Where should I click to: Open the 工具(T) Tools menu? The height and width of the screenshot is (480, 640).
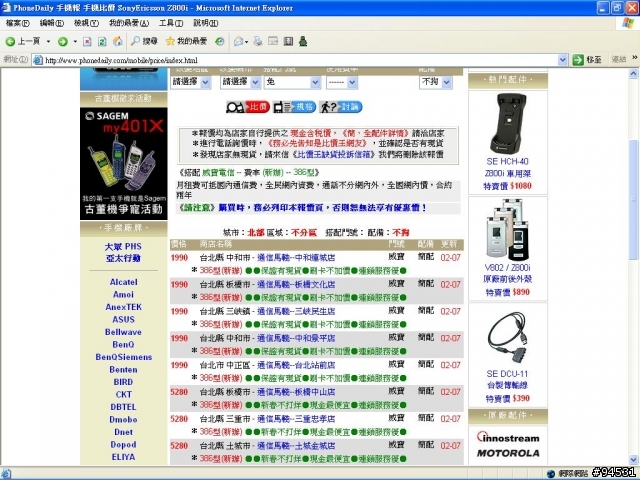point(171,23)
